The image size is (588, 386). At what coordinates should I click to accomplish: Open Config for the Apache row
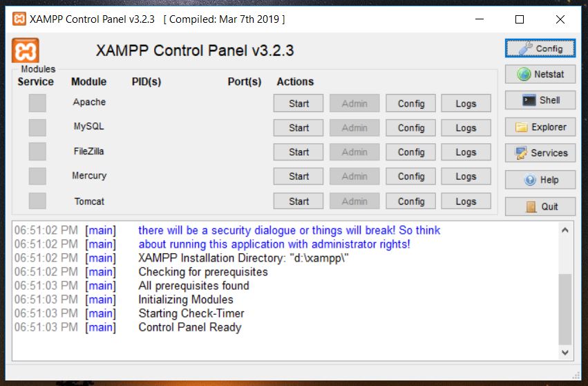click(411, 103)
